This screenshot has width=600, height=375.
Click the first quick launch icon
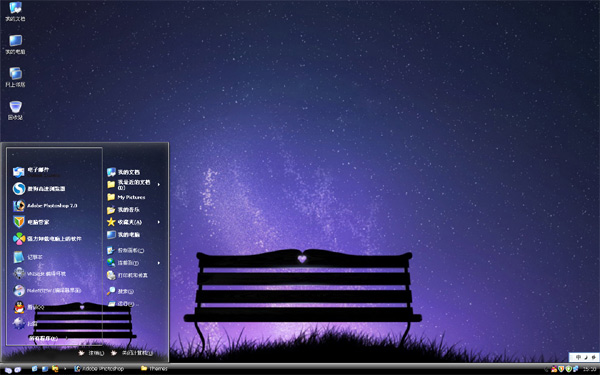[34, 369]
